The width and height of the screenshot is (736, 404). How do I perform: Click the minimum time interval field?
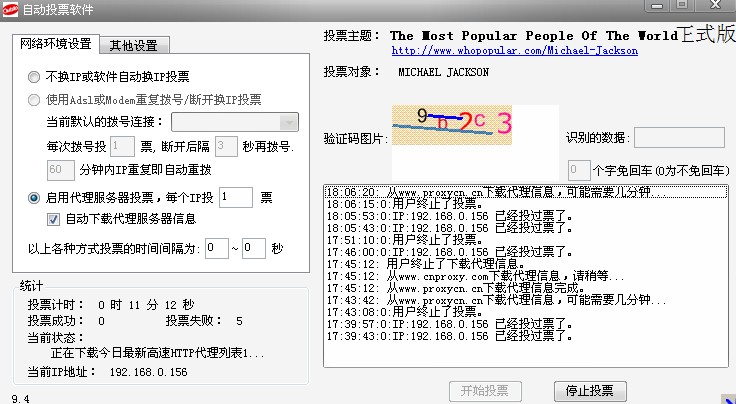point(216,248)
